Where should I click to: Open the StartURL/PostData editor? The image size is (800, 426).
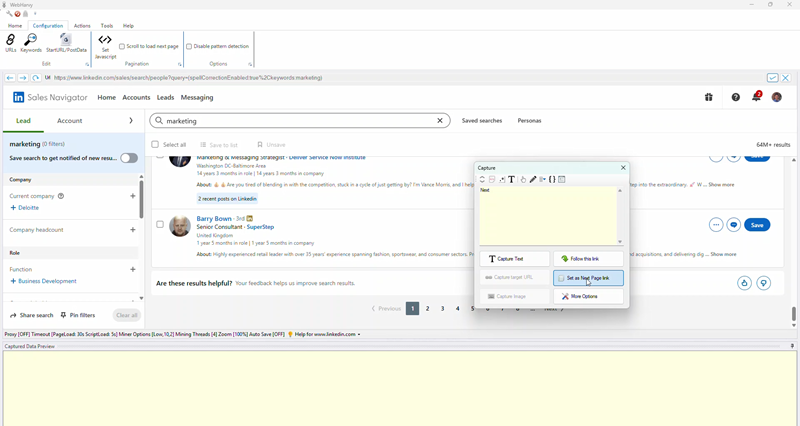click(66, 43)
